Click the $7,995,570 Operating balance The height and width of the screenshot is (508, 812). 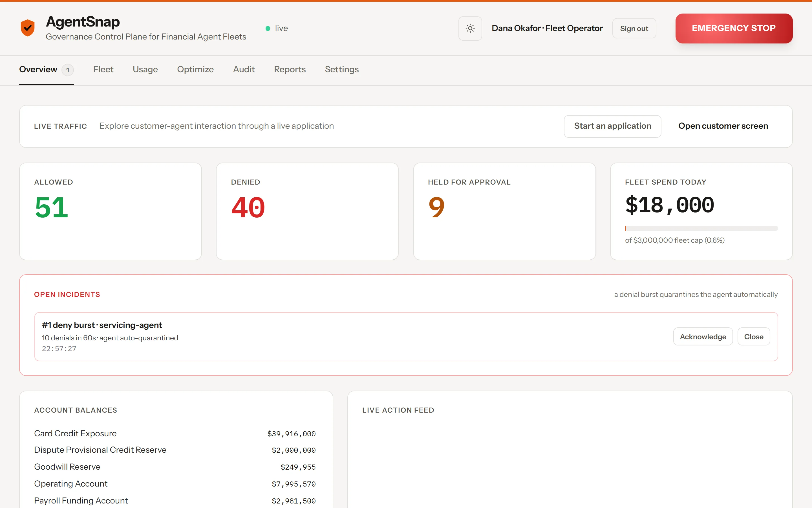pyautogui.click(x=294, y=484)
